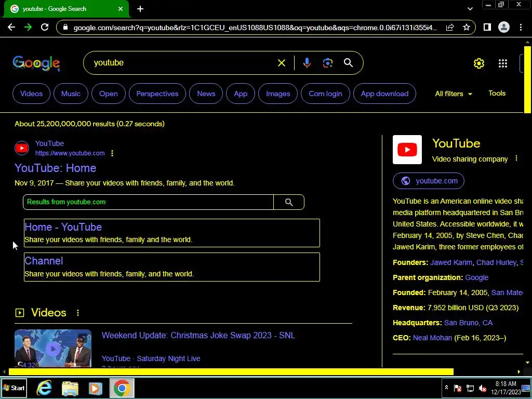
Task: Open the Google parent organization link
Action: pyautogui.click(x=476, y=277)
